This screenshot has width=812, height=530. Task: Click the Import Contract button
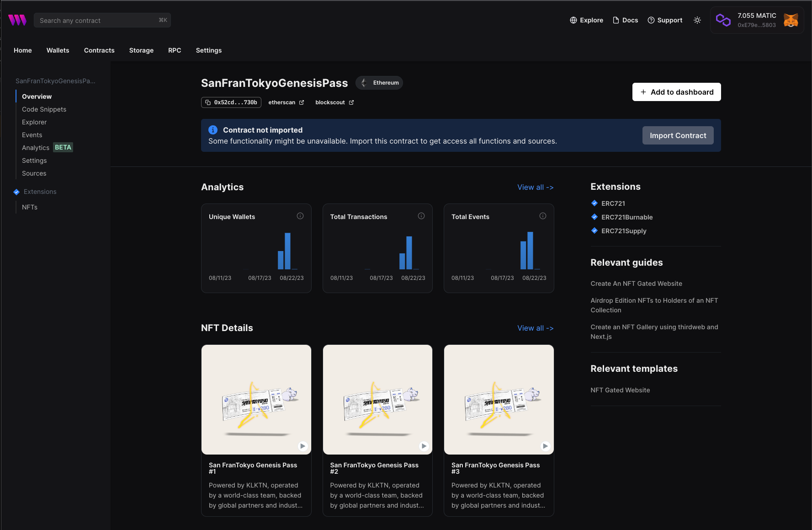(678, 135)
